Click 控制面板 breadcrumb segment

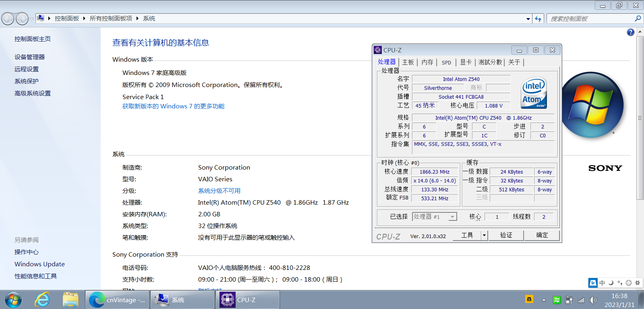tap(67, 19)
